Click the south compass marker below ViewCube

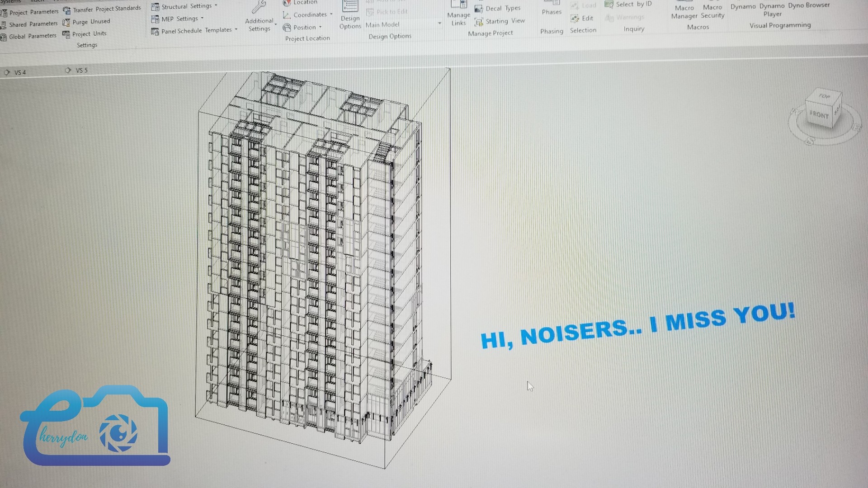point(810,141)
